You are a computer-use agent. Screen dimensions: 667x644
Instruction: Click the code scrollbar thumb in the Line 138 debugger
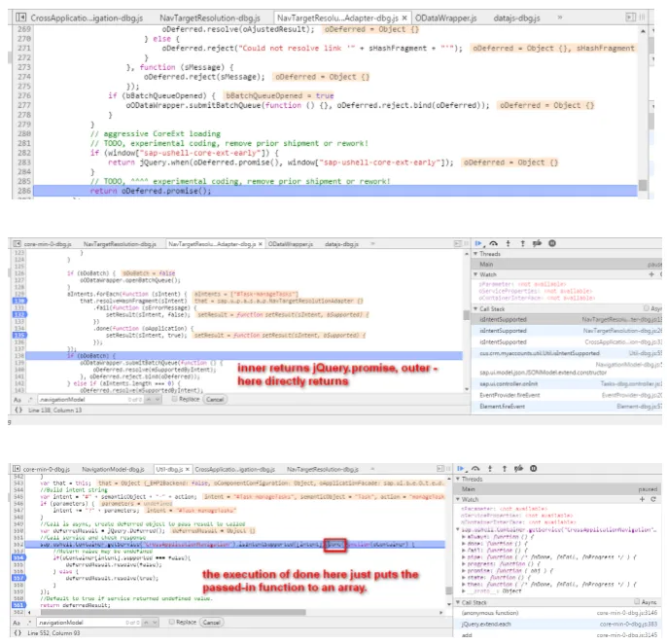467,315
